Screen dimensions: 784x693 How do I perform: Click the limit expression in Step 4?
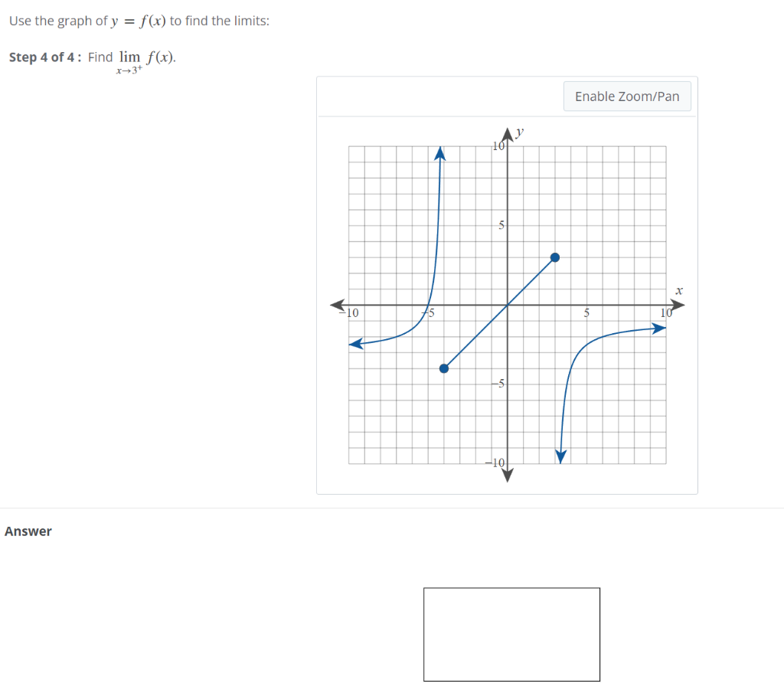[142, 60]
